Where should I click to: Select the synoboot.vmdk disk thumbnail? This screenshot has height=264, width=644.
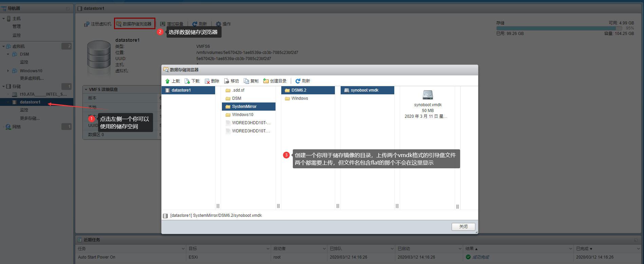(428, 95)
